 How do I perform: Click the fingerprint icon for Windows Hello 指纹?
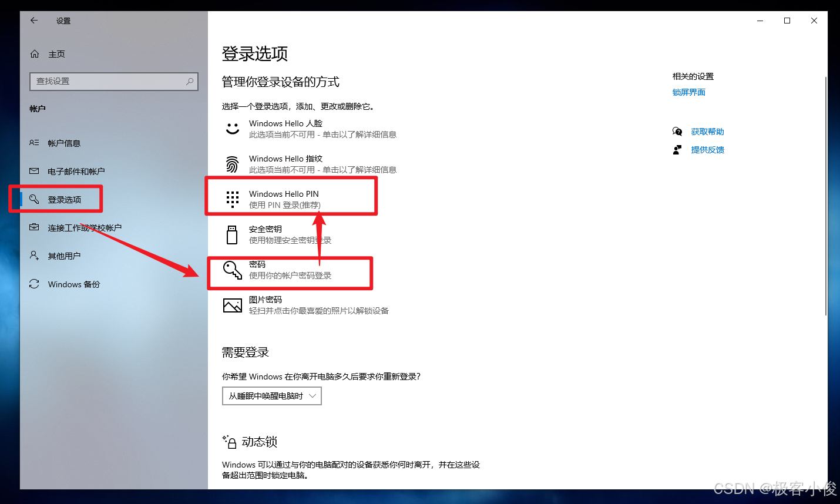coord(233,164)
